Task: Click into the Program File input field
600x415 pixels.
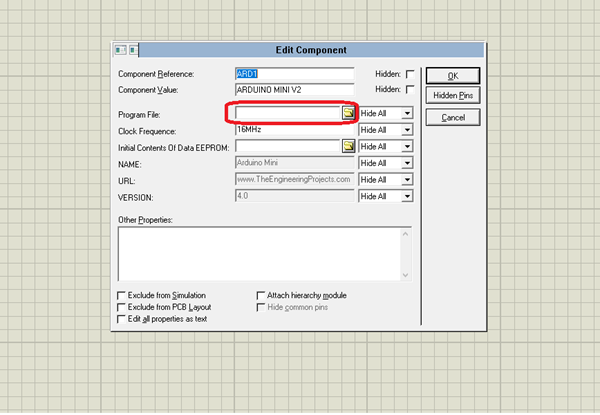Action: pyautogui.click(x=287, y=113)
